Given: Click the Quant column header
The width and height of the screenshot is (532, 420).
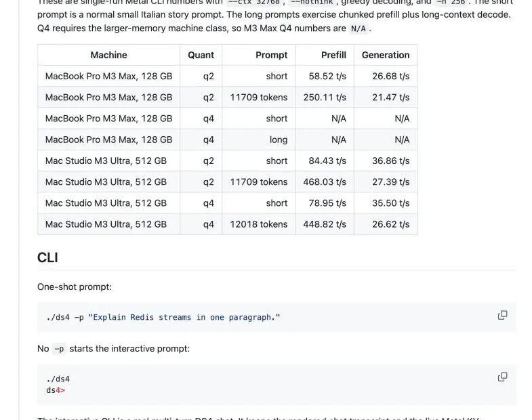Looking at the screenshot, I should click(201, 55).
